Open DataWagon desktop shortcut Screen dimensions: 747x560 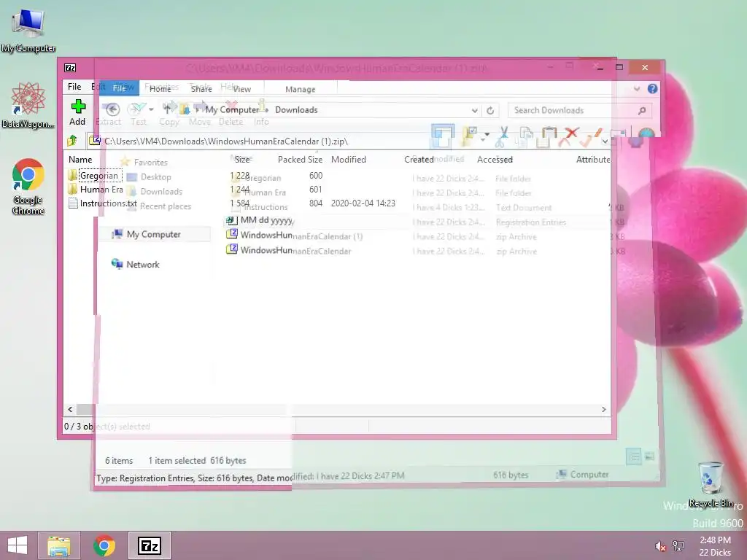click(x=28, y=105)
